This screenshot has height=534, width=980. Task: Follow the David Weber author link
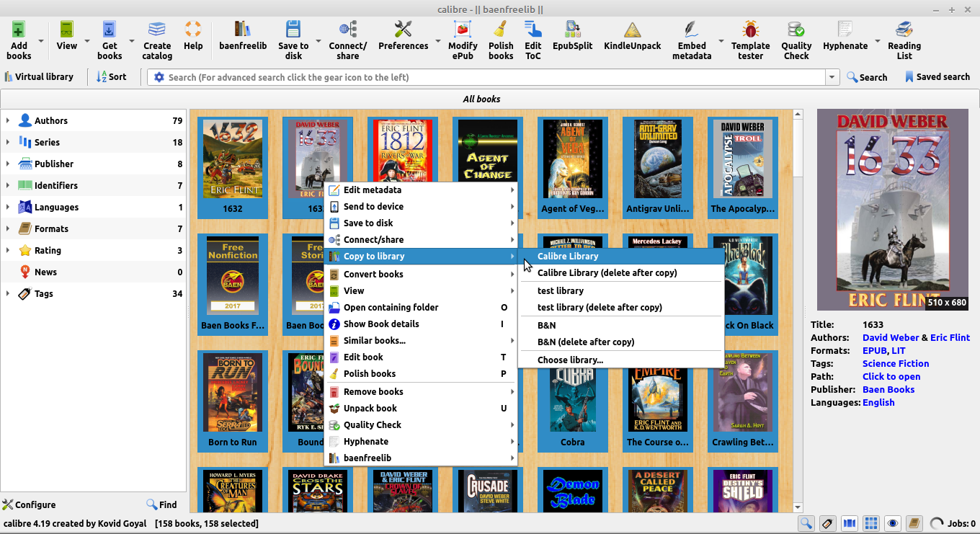click(x=891, y=337)
